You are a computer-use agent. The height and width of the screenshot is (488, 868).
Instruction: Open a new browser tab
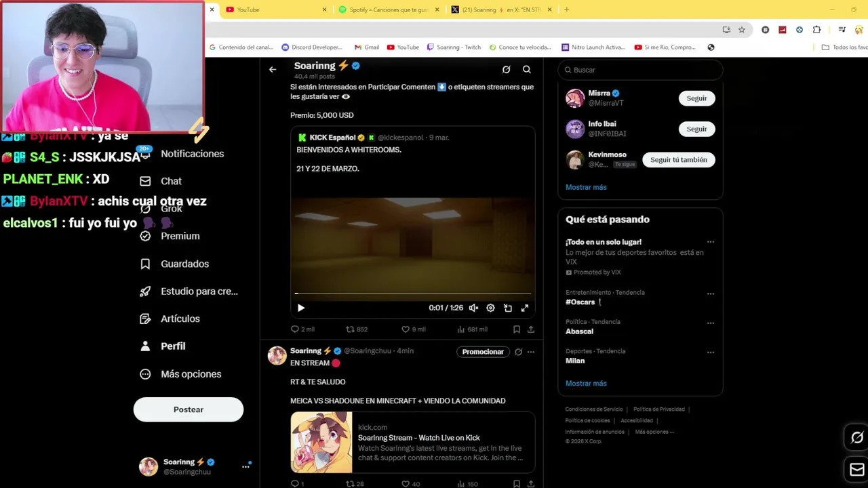click(x=567, y=9)
